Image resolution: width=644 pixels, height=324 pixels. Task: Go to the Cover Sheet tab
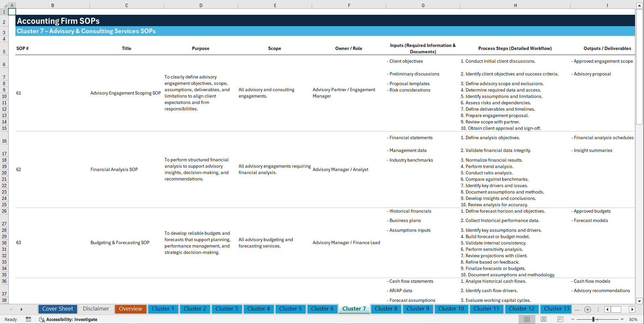(x=57, y=309)
